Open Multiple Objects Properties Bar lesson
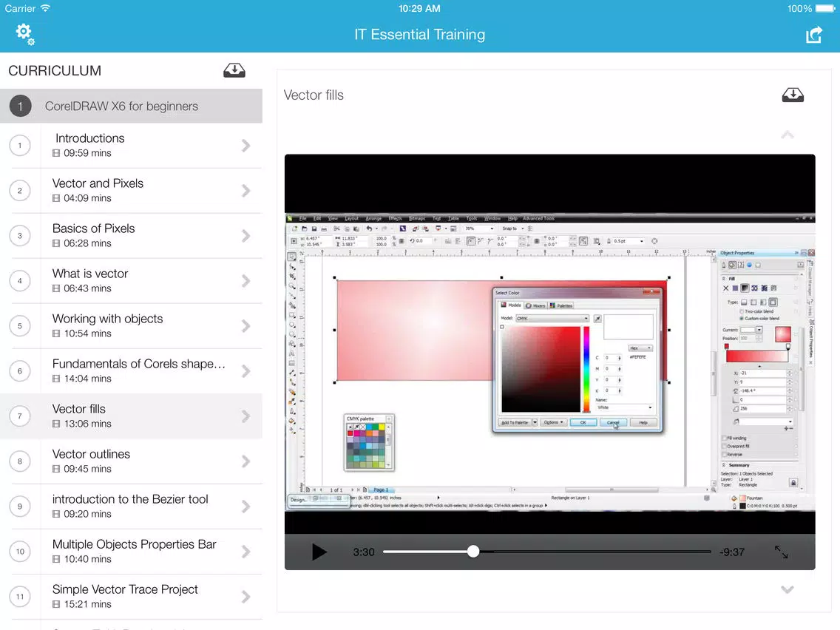 pyautogui.click(x=132, y=552)
